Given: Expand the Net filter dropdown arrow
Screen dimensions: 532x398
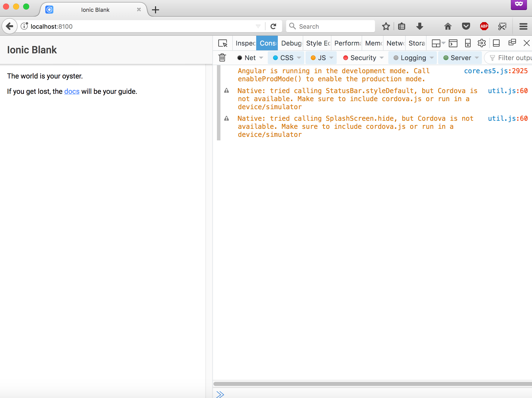Looking at the screenshot, I should pyautogui.click(x=261, y=58).
